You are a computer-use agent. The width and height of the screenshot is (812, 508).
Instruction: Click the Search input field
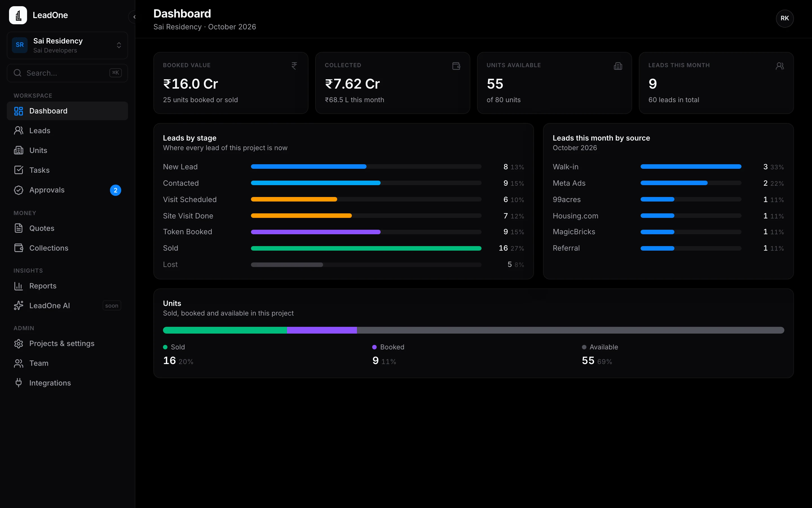coord(67,73)
